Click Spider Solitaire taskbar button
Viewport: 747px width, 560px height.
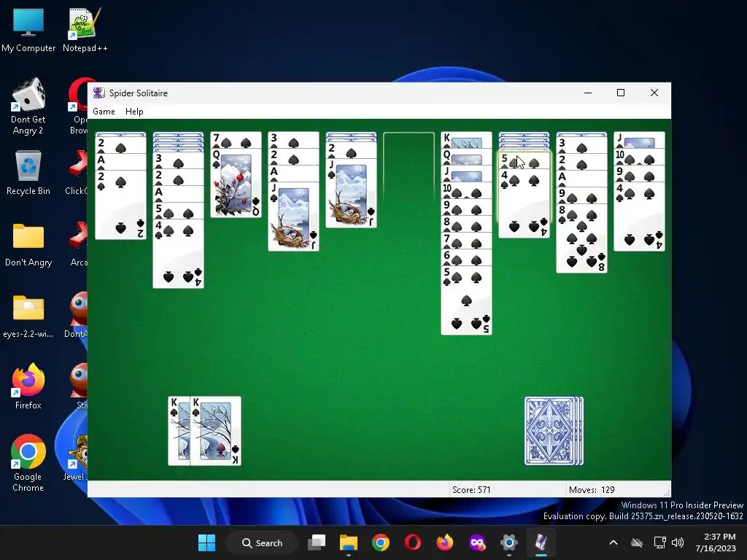(541, 542)
